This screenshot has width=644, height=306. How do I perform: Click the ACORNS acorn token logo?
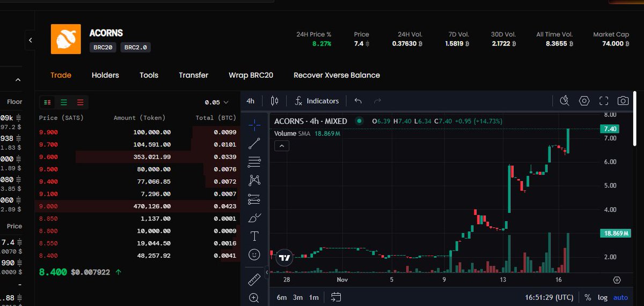point(65,39)
